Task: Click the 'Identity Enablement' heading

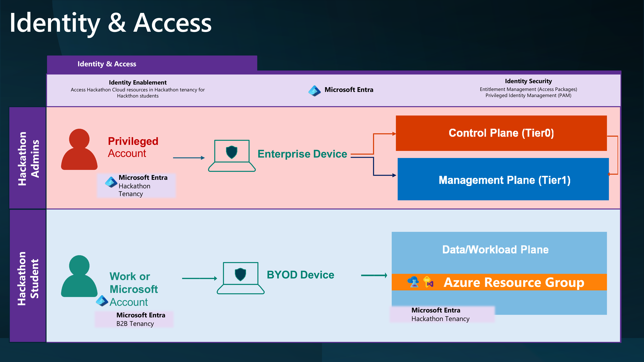Action: (x=138, y=82)
